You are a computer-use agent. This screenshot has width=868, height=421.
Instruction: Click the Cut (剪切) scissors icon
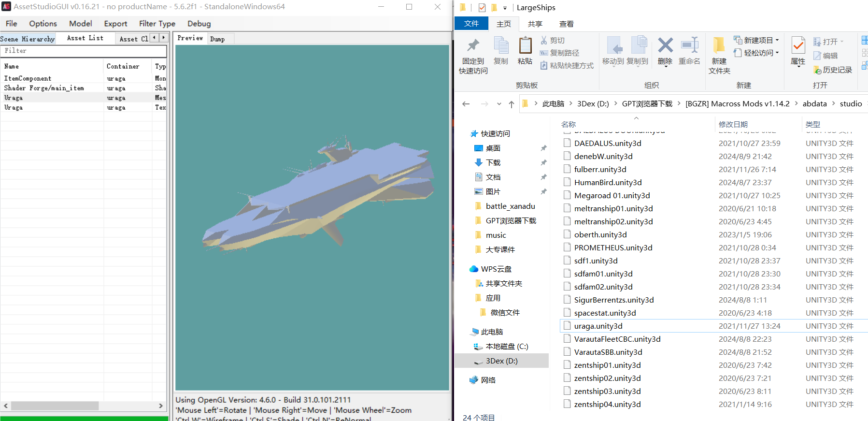tap(544, 40)
